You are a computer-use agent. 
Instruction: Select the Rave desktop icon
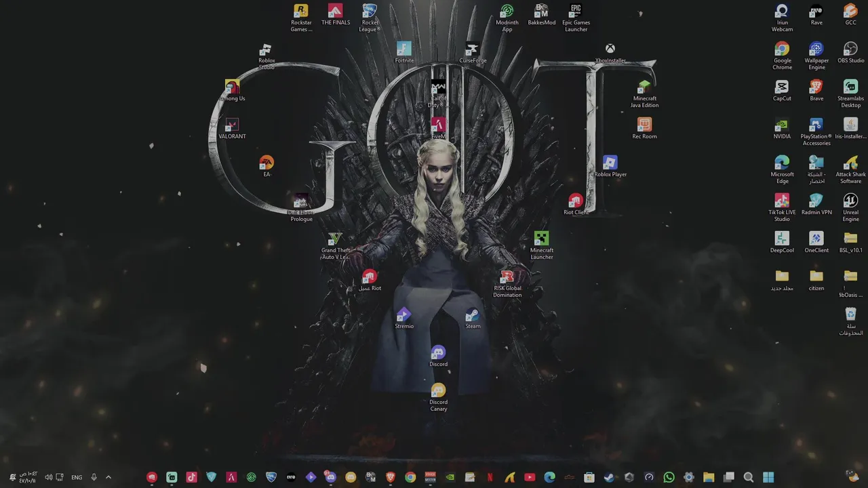[x=816, y=15]
